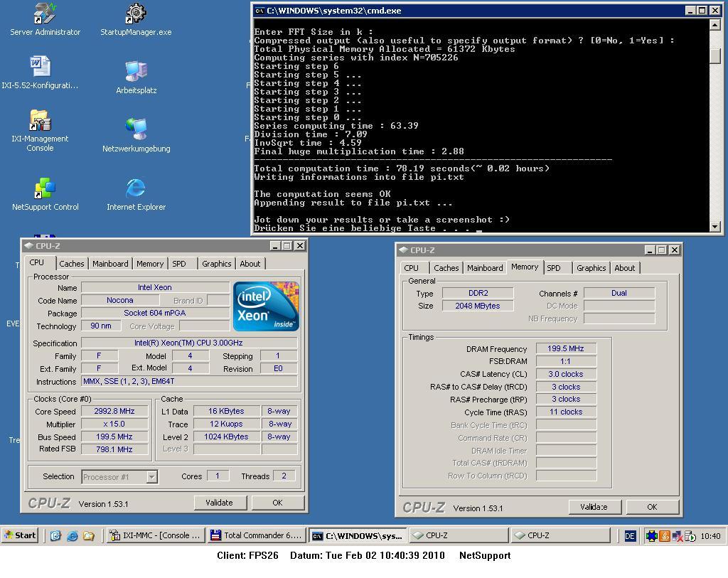This screenshot has height=578, width=728.
Task: Click taskbar clock showing 10:40
Action: tap(710, 536)
